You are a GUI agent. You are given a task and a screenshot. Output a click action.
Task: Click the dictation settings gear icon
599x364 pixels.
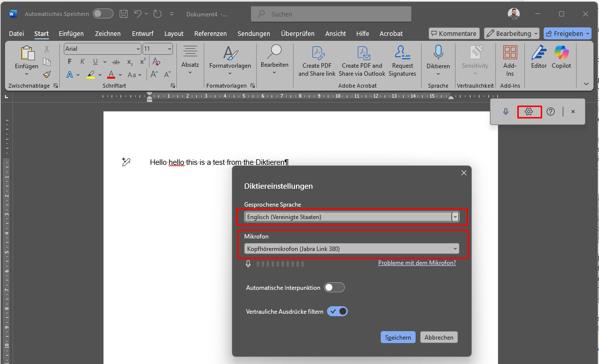click(x=529, y=112)
